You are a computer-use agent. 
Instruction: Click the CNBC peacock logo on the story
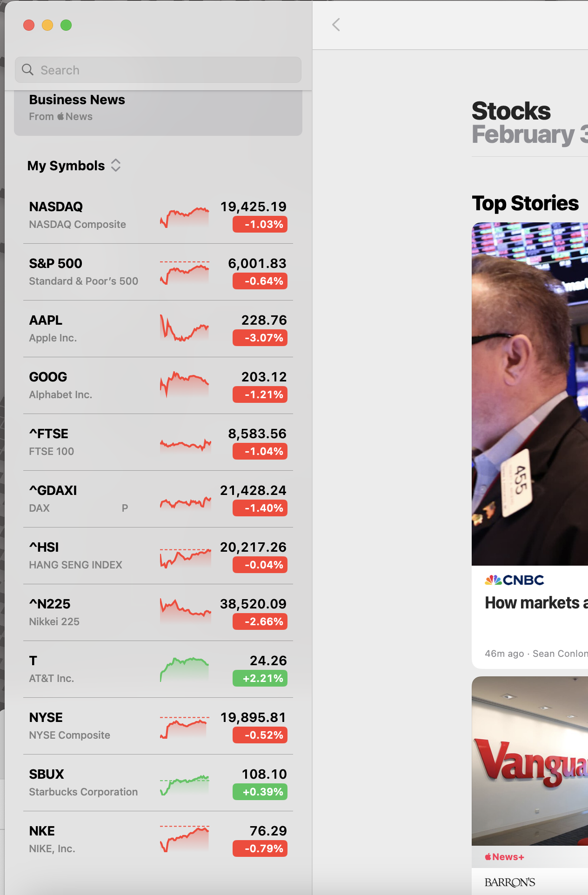point(494,580)
